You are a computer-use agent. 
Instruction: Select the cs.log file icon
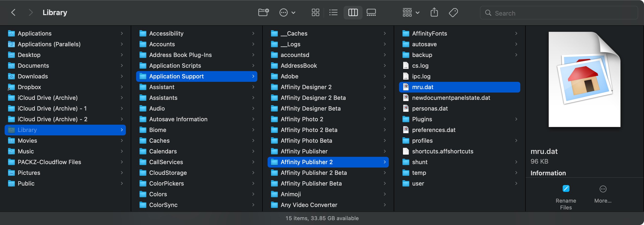(406, 66)
